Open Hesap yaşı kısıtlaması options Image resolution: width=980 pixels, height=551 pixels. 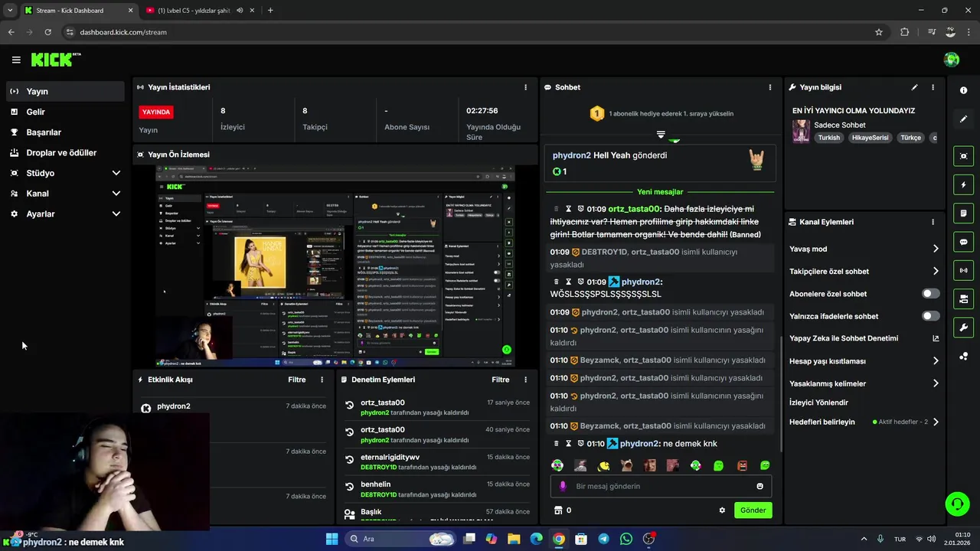coord(864,361)
